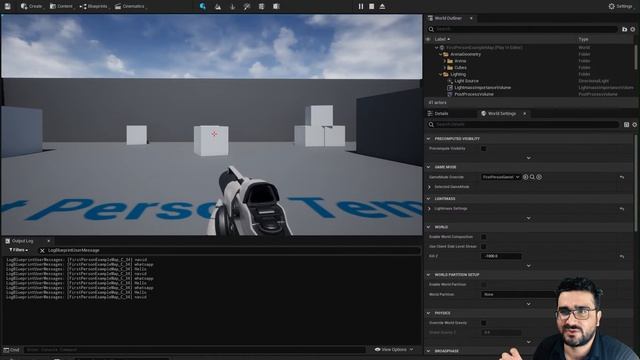Open the Content dropdown in toolbar
This screenshot has height=360, width=640.
[61, 6]
